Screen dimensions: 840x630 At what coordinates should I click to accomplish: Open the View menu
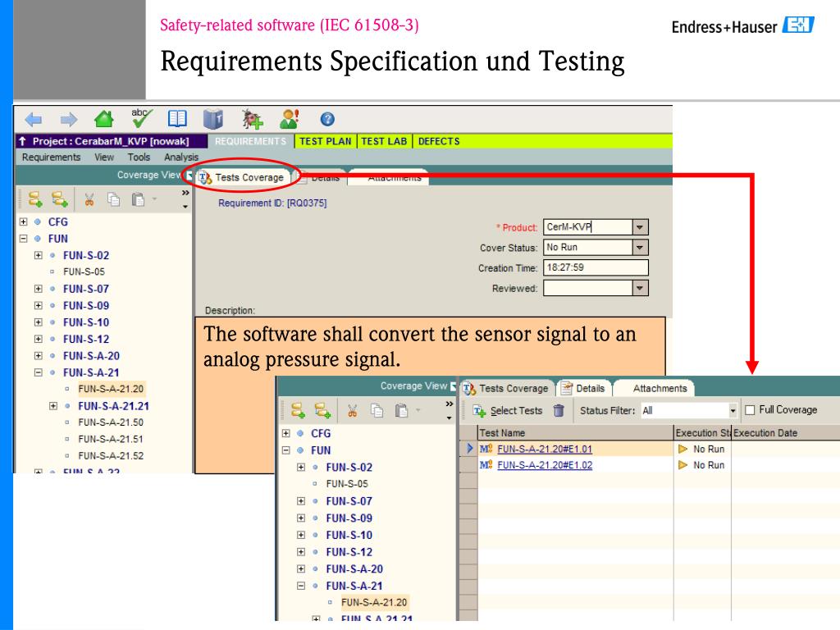[104, 157]
